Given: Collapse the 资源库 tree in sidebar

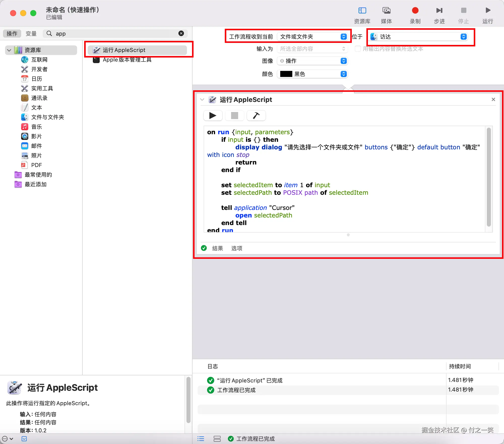Looking at the screenshot, I should pos(9,50).
